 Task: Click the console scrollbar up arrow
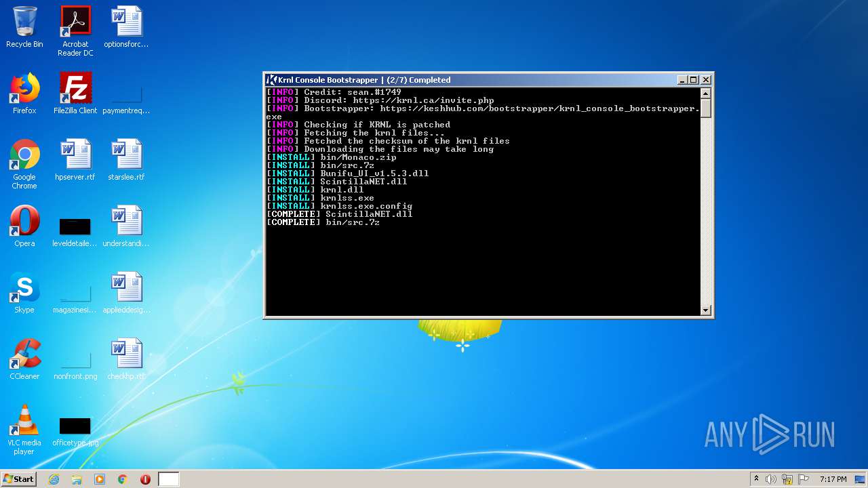[x=705, y=94]
